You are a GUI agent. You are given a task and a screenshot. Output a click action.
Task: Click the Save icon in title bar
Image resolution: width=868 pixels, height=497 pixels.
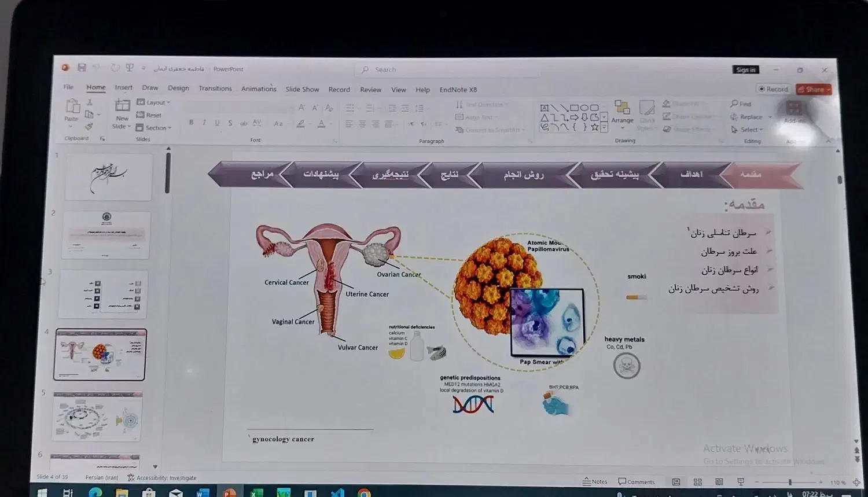82,68
